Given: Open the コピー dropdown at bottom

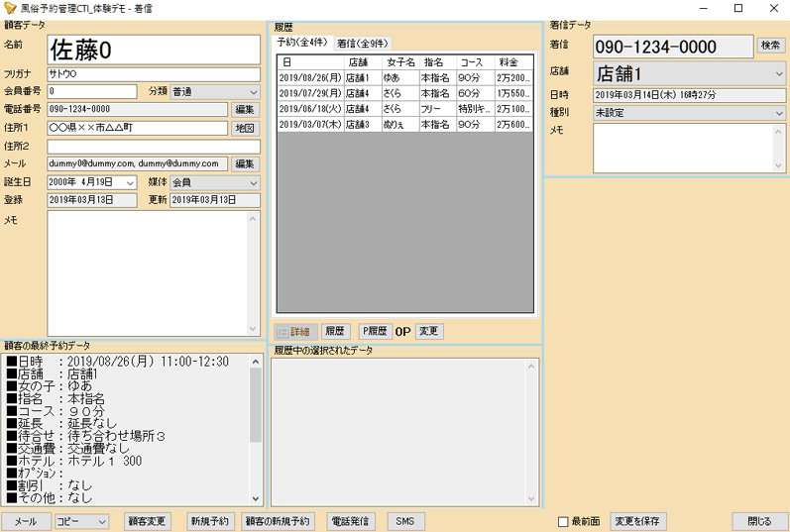Looking at the screenshot, I should coord(81,521).
